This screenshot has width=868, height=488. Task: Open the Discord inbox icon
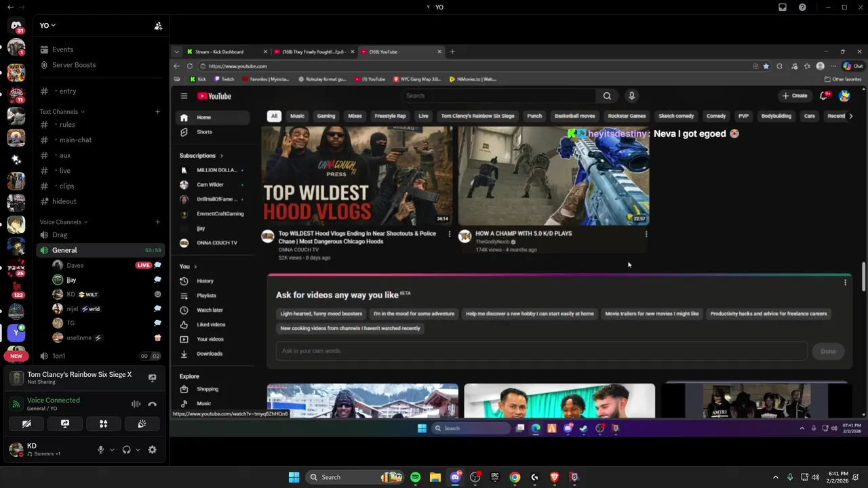pos(783,7)
